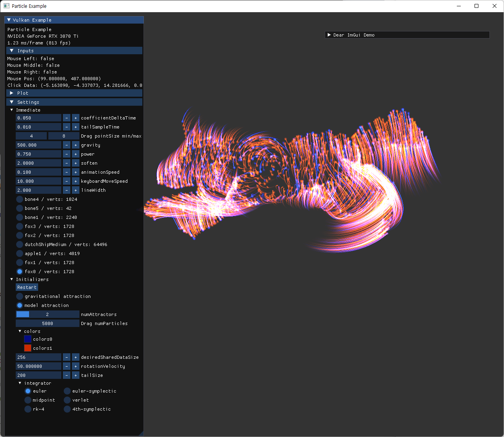Collapse the Initializers tree node
The image size is (504, 437).
(12, 279)
